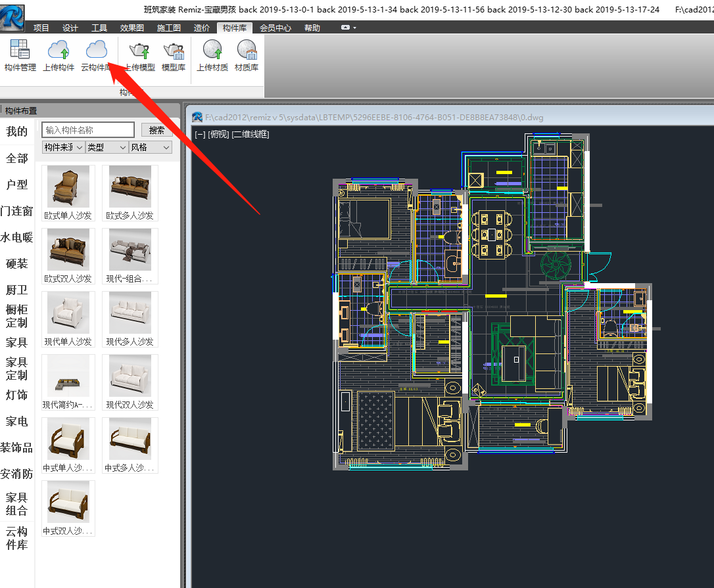Pick the 中式双人沙 sofa thumbnail

68,509
